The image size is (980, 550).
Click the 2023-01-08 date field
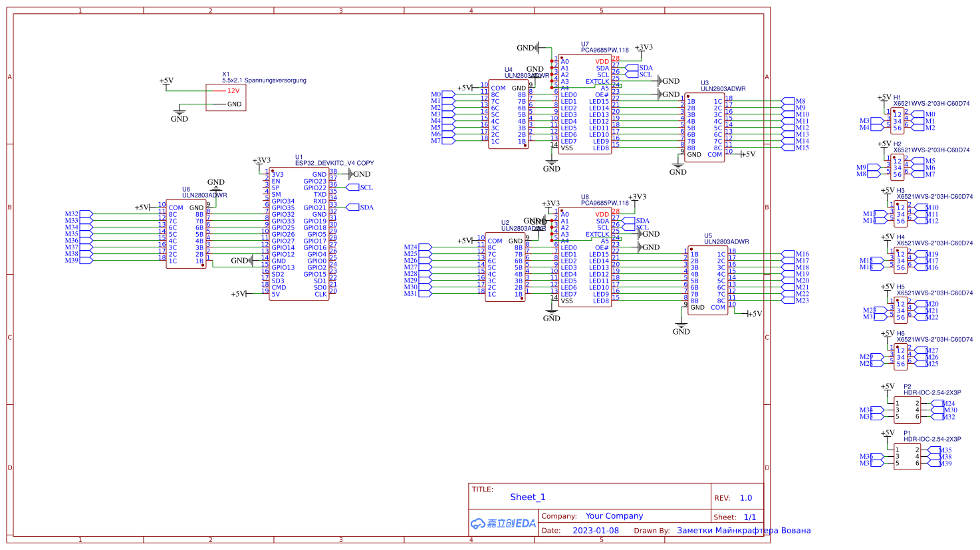595,530
